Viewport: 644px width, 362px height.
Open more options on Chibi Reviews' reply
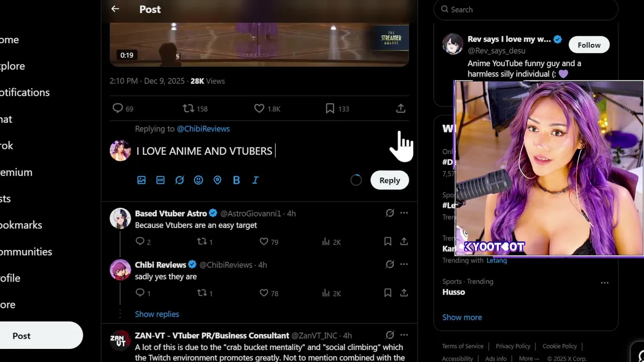(x=404, y=264)
